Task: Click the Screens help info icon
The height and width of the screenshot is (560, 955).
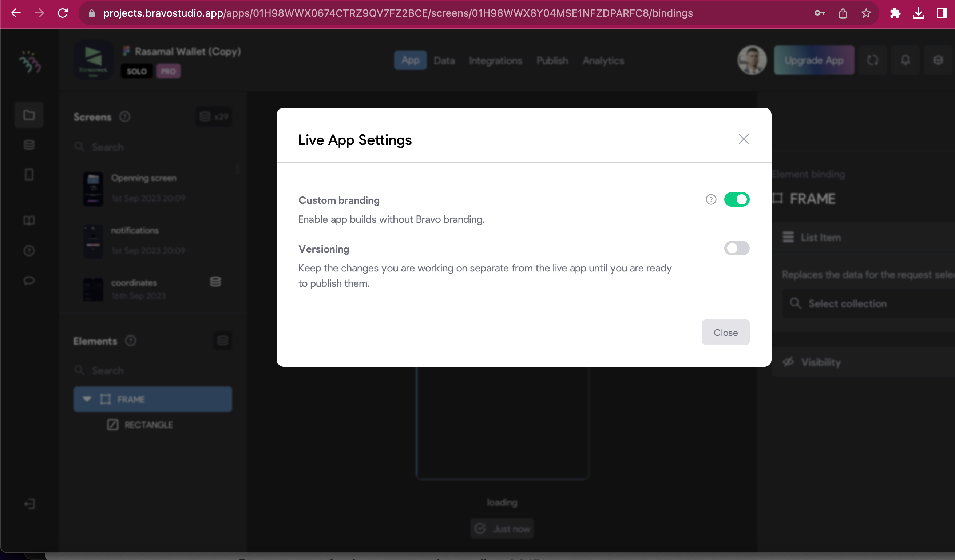Action: (125, 117)
